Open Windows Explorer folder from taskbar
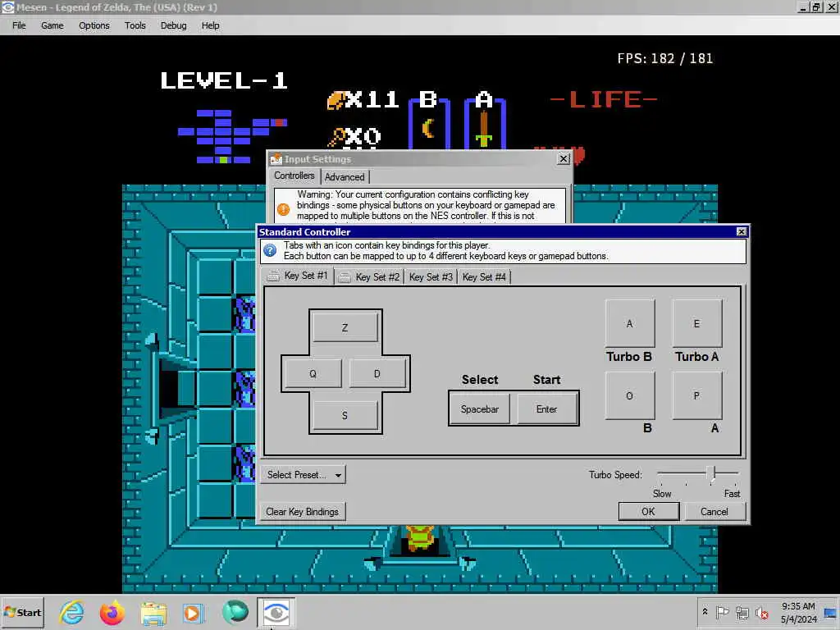Screen dimensions: 840x630 pyautogui.click(x=153, y=612)
